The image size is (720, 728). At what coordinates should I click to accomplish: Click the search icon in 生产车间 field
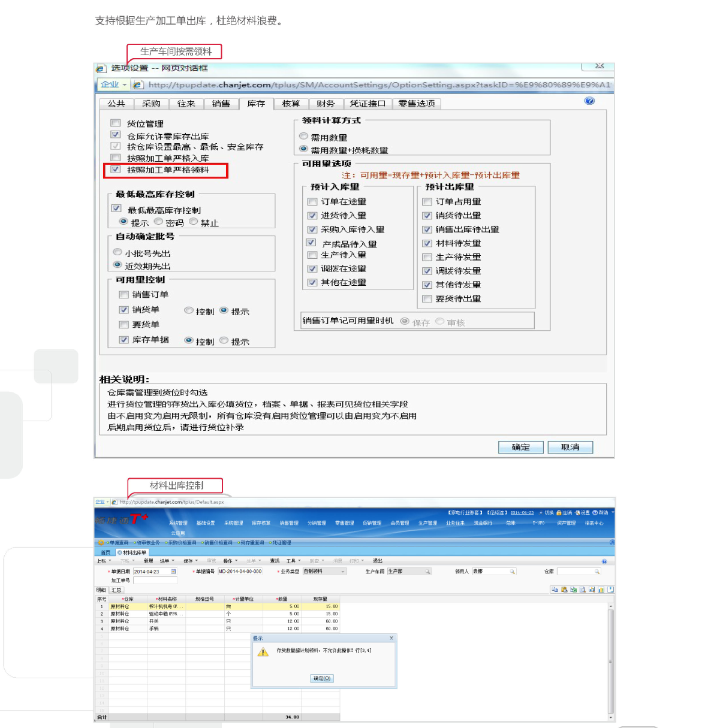(x=428, y=572)
